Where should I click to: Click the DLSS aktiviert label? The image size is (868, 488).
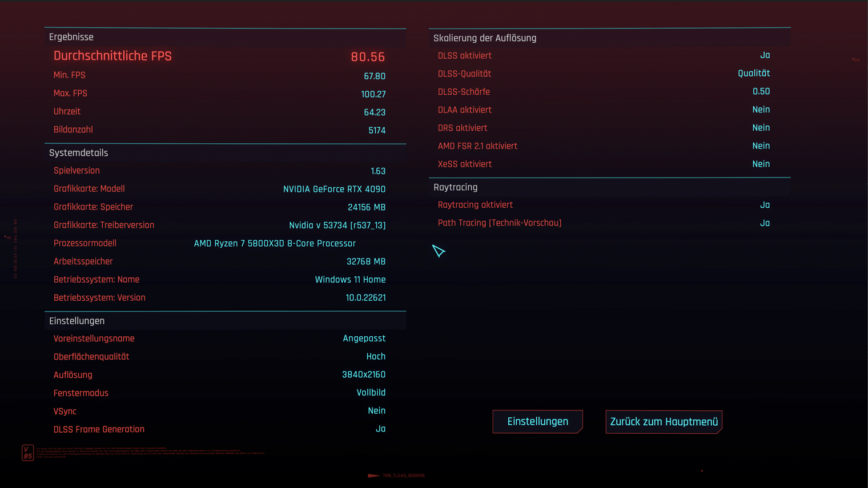click(x=465, y=56)
